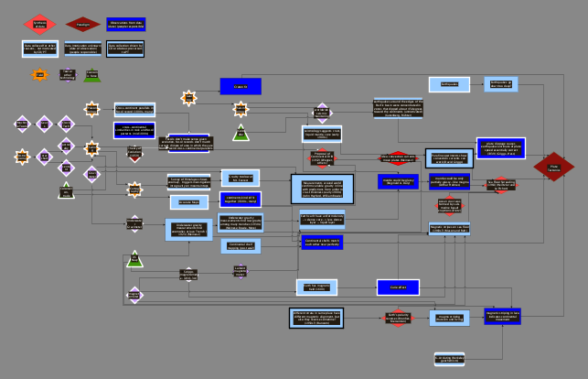The image size is (588, 379).
Task: Click the blue Continents kind of fit together box
Action: coord(241,200)
